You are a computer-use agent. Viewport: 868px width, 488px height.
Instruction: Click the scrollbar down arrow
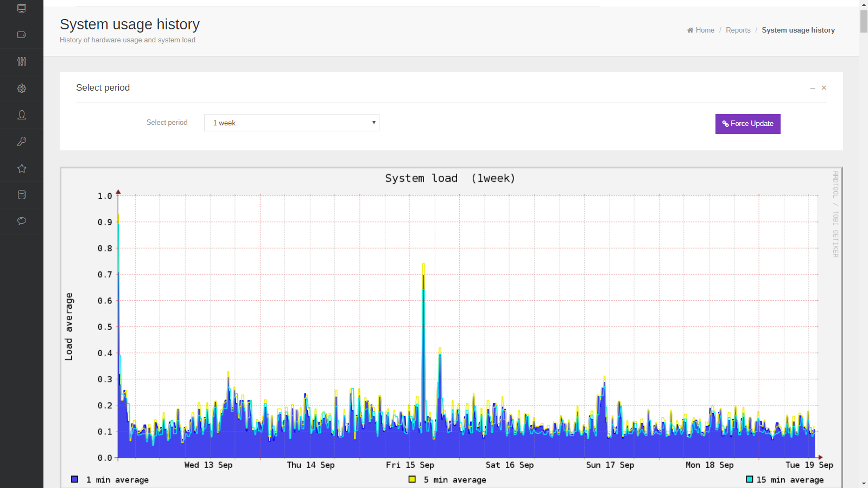point(864,484)
